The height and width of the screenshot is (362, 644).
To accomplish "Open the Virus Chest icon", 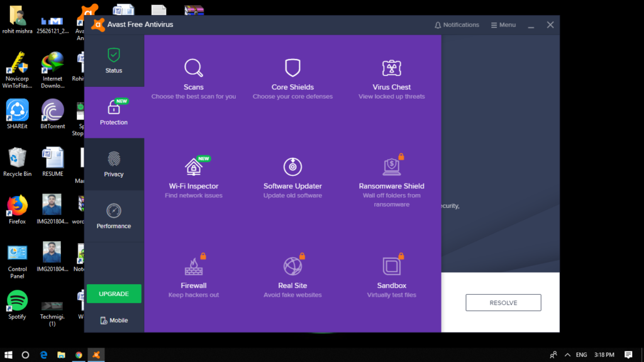I will (x=391, y=68).
